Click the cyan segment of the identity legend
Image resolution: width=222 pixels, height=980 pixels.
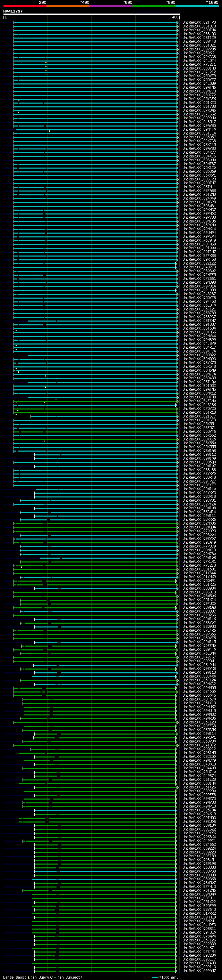coord(197,6)
